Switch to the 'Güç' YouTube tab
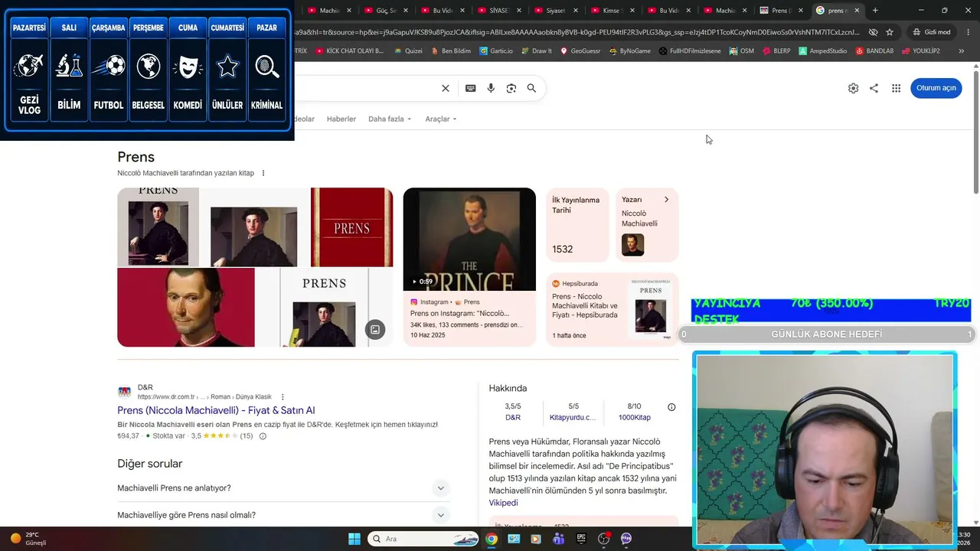Screen dimensions: 980x551 [x=386, y=11]
